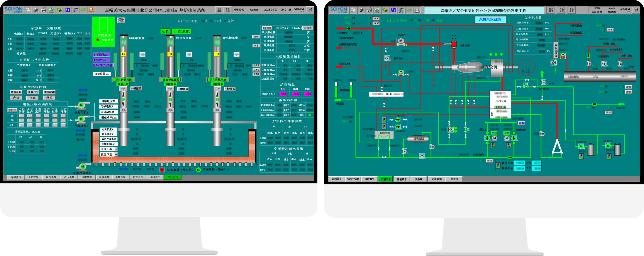
Task: Toggle 2# 压力环开 jog control box
Action: tap(63, 120)
